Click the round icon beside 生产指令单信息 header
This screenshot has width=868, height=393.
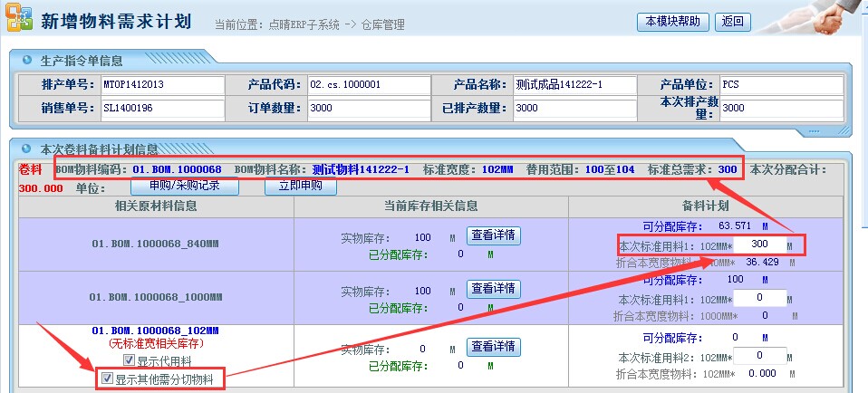tap(26, 61)
